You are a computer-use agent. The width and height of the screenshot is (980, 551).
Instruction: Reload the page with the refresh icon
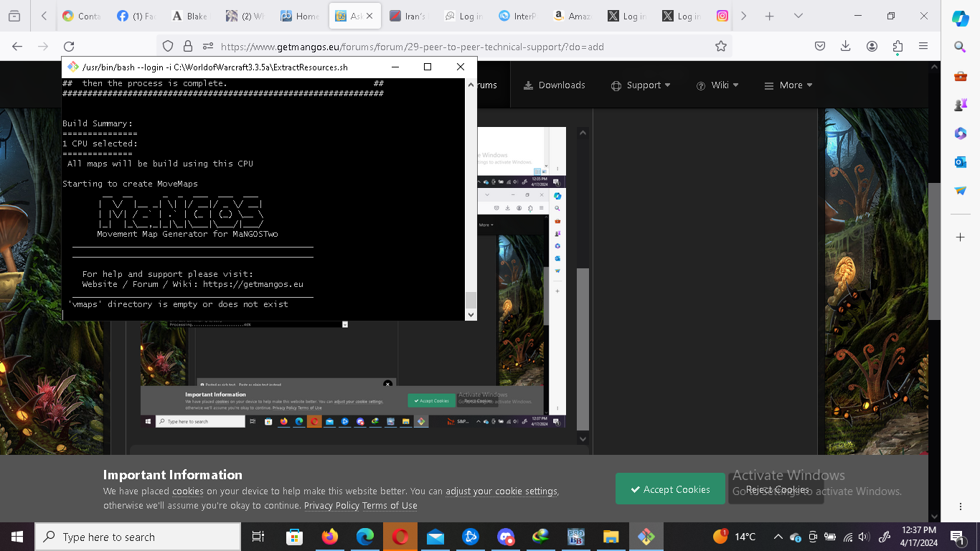[69, 46]
